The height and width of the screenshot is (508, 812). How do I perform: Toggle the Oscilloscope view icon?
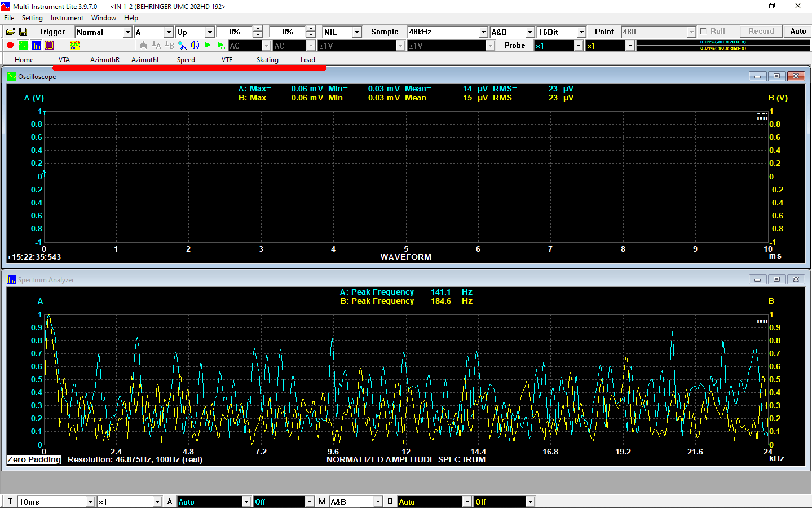coord(23,45)
